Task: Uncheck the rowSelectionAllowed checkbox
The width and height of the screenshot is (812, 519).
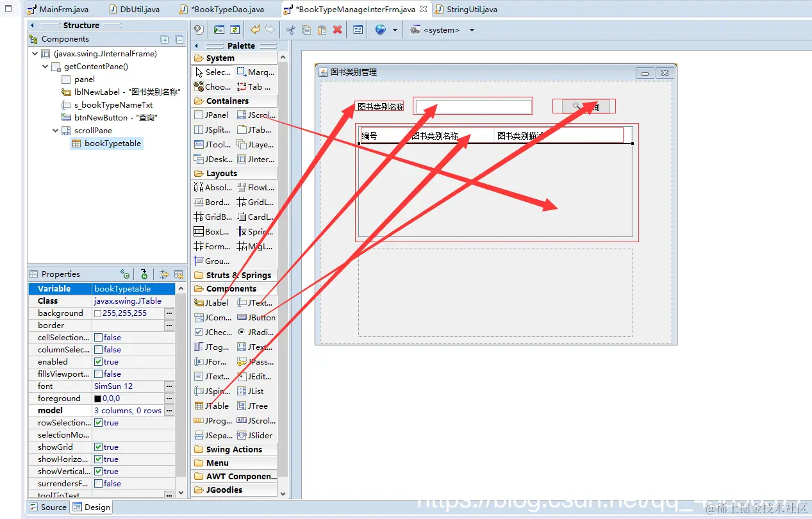Action: pyautogui.click(x=98, y=423)
